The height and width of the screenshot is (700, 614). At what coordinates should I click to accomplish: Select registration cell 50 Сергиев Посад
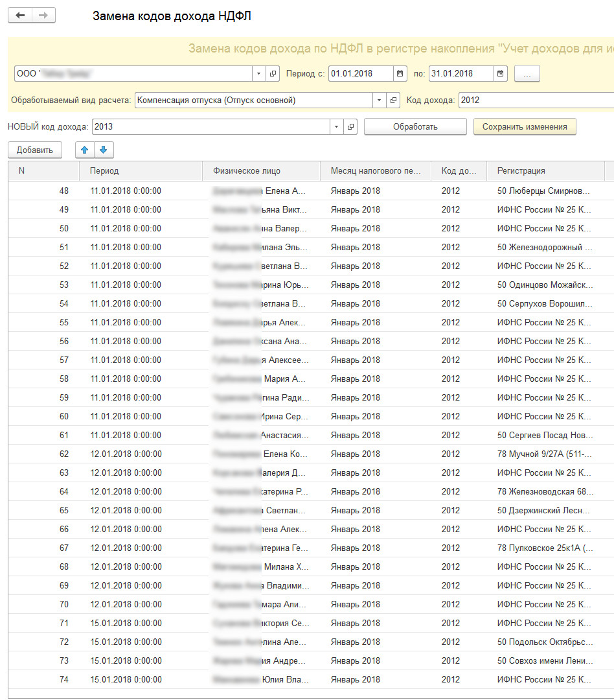(545, 436)
